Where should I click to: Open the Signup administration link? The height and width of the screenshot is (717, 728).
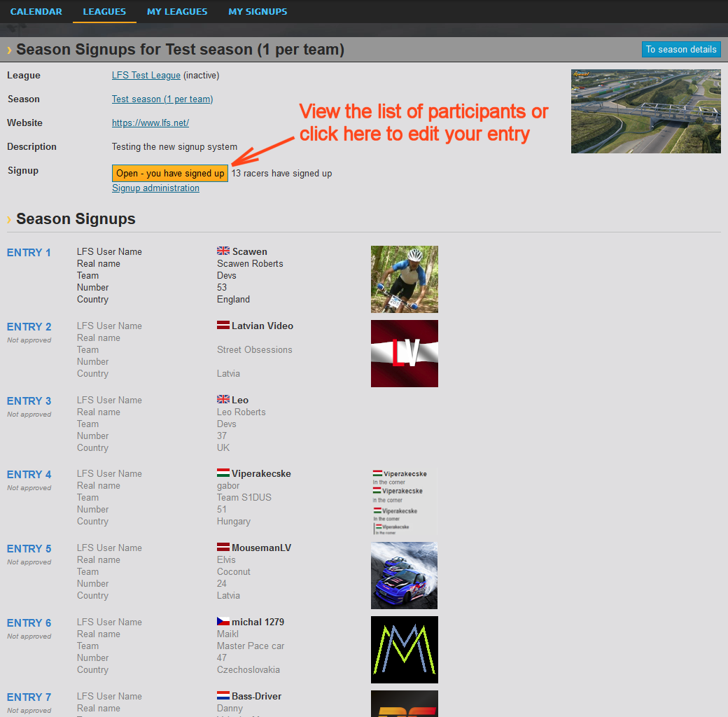[x=155, y=188]
